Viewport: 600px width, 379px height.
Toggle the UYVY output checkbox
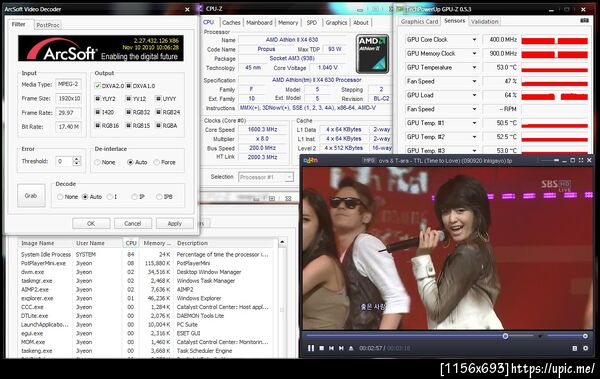coord(158,99)
